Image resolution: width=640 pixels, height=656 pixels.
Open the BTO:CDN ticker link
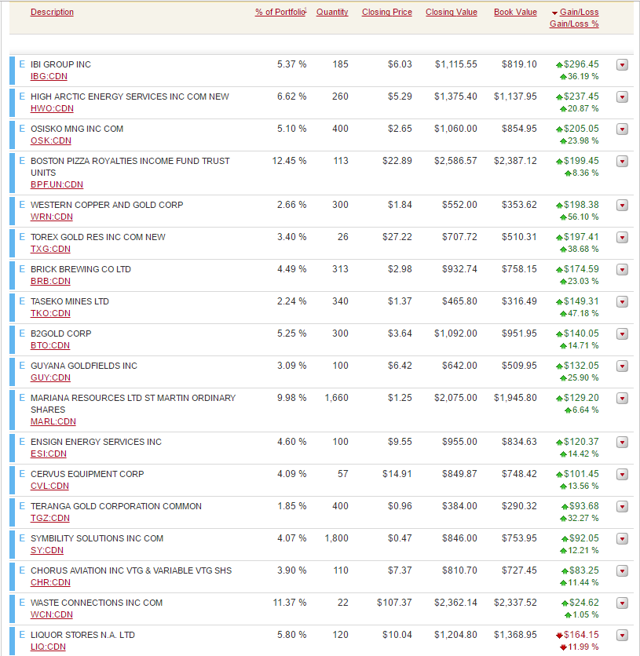(50, 346)
